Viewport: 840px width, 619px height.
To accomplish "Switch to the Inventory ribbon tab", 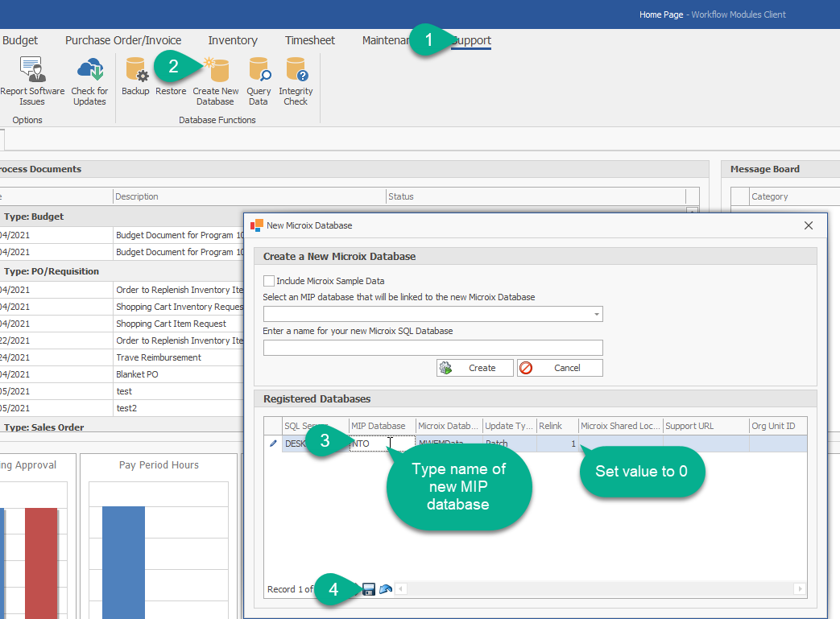I will click(x=233, y=40).
